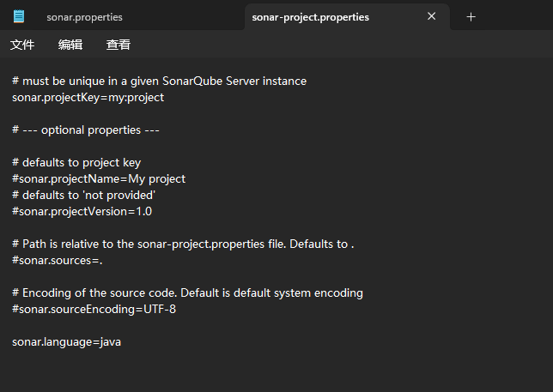
Task: Click the #sonar.projectVersion=1.0 line
Action: coord(82,211)
